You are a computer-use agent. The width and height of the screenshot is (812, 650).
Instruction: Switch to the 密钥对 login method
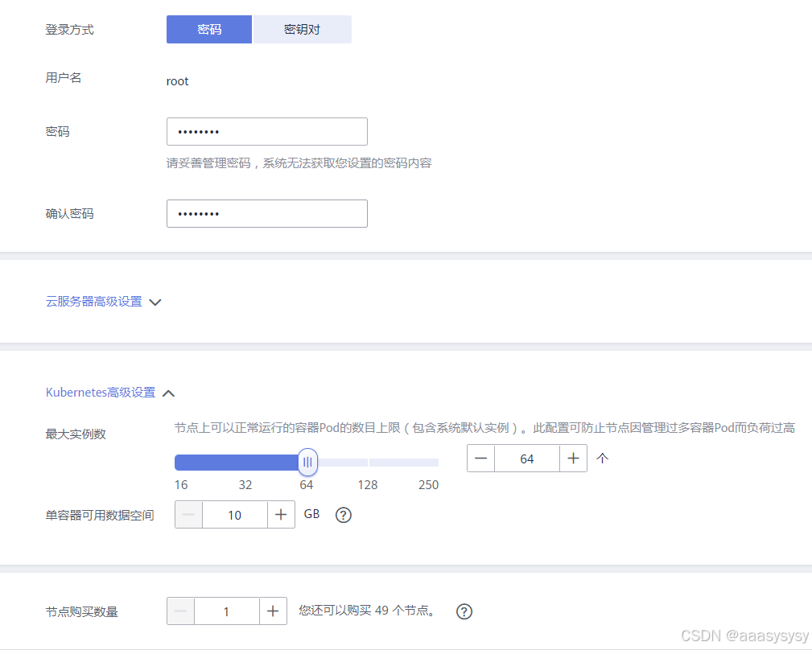point(302,29)
